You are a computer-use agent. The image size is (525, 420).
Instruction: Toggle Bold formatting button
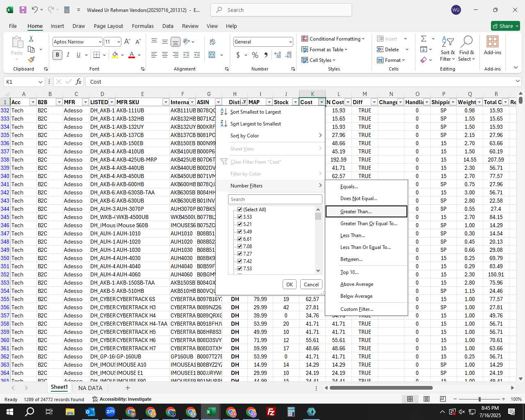coord(57,55)
